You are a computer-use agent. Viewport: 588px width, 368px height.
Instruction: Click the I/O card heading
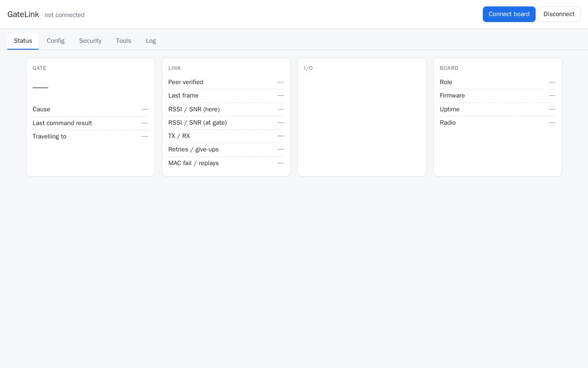308,68
